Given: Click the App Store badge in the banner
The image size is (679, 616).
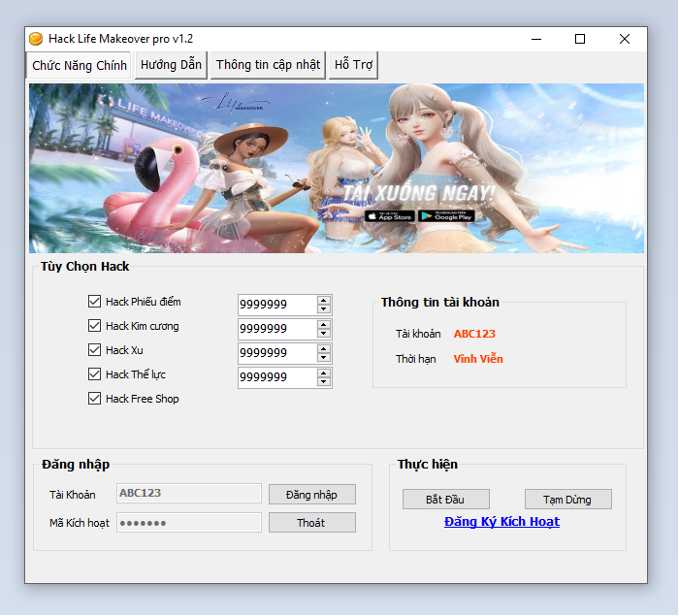Looking at the screenshot, I should [x=390, y=216].
